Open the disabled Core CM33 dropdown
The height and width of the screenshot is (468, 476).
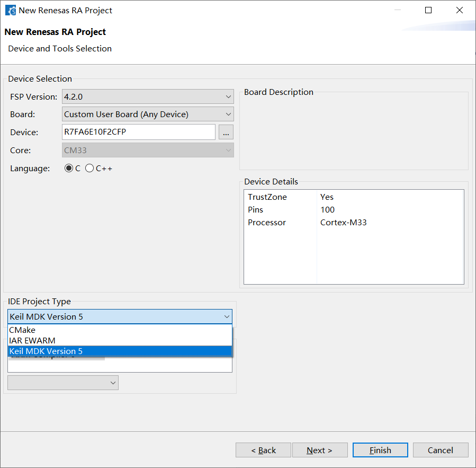pos(148,150)
